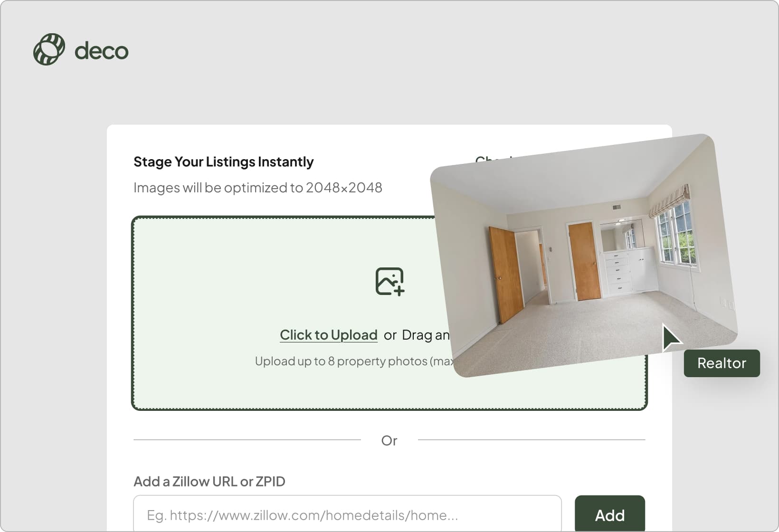Click the divider line left of "Or"
Image resolution: width=779 pixels, height=532 pixels.
(x=247, y=440)
